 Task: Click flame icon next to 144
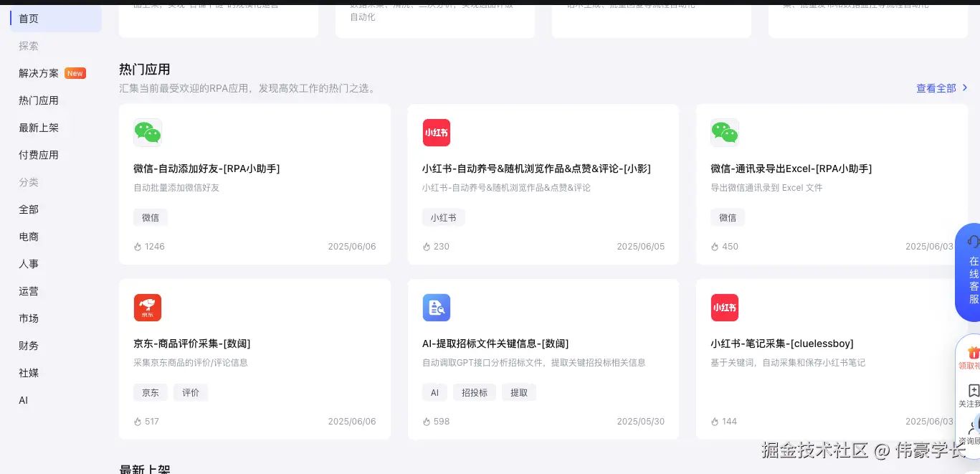tap(715, 422)
